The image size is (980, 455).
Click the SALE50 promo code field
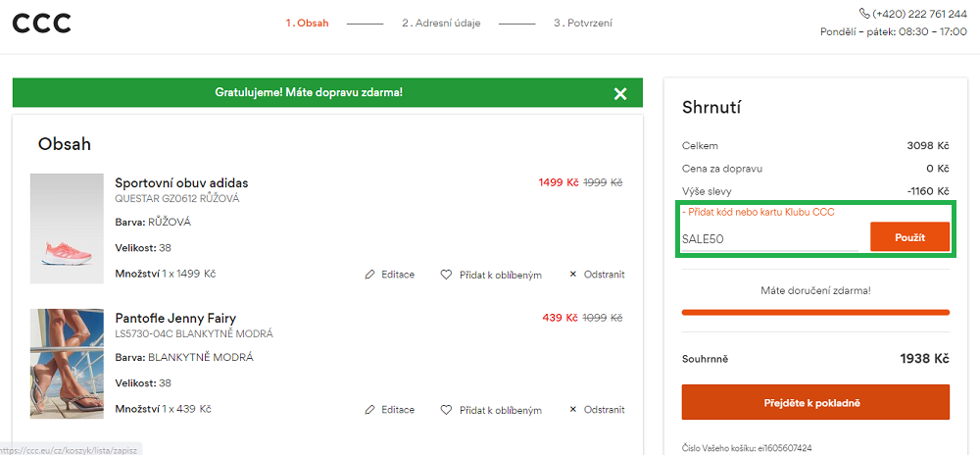pyautogui.click(x=770, y=238)
